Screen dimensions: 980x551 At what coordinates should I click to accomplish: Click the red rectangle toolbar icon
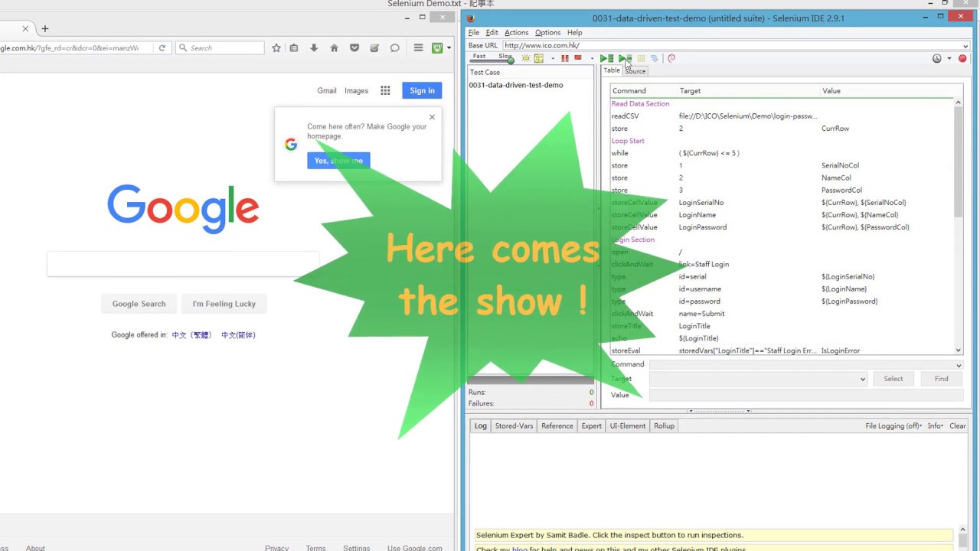pos(578,58)
